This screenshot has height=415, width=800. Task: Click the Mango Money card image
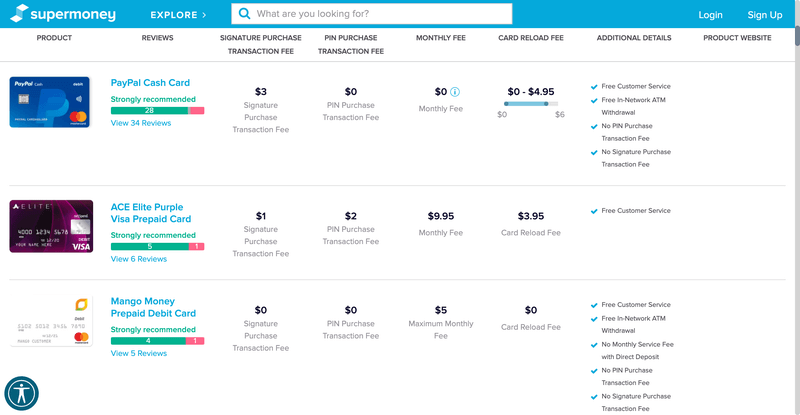pos(52,323)
